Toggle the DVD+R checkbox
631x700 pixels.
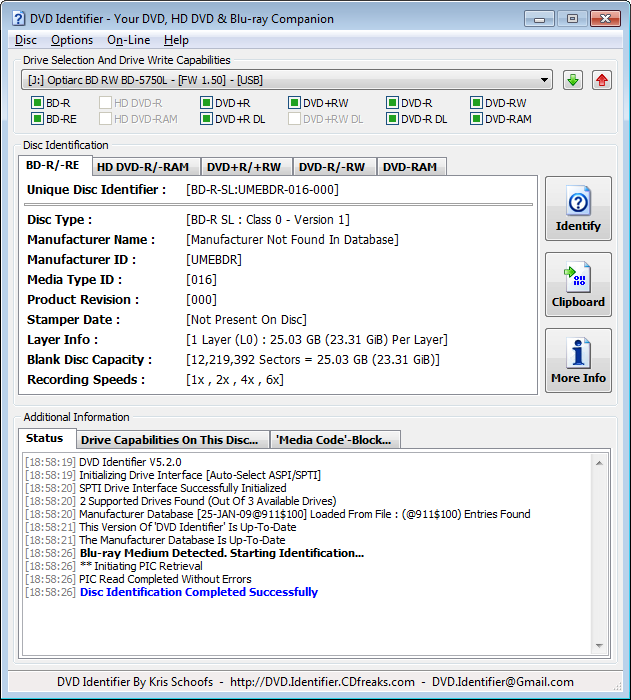click(x=206, y=103)
